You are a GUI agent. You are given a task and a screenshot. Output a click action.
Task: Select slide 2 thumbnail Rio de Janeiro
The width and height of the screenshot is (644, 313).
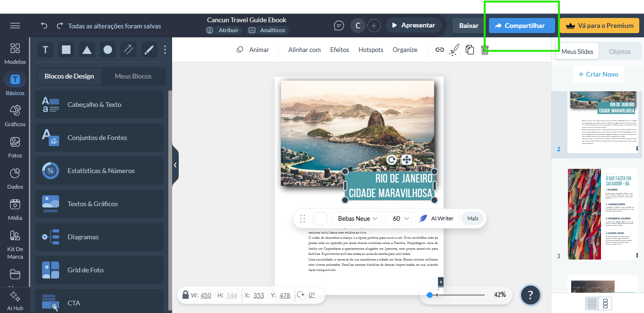point(603,122)
